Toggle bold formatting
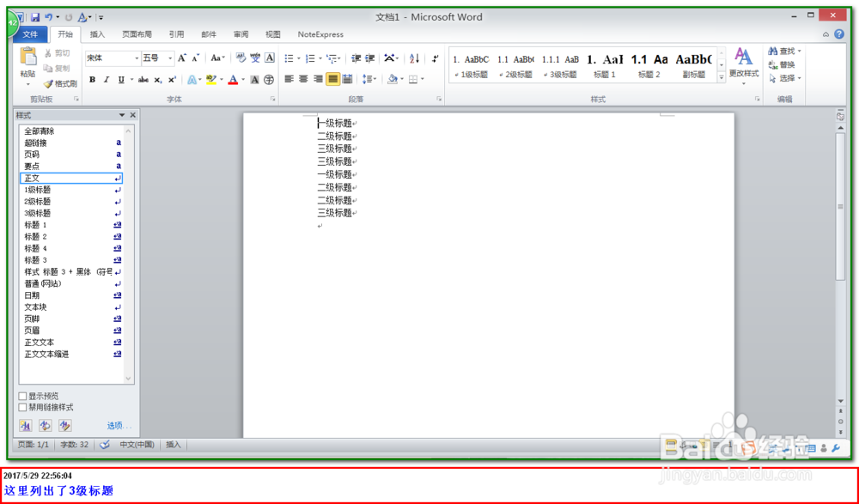The height and width of the screenshot is (504, 859). (x=92, y=79)
